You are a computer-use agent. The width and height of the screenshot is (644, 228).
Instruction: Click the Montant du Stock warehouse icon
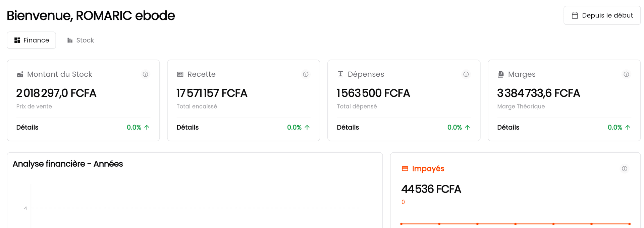20,74
